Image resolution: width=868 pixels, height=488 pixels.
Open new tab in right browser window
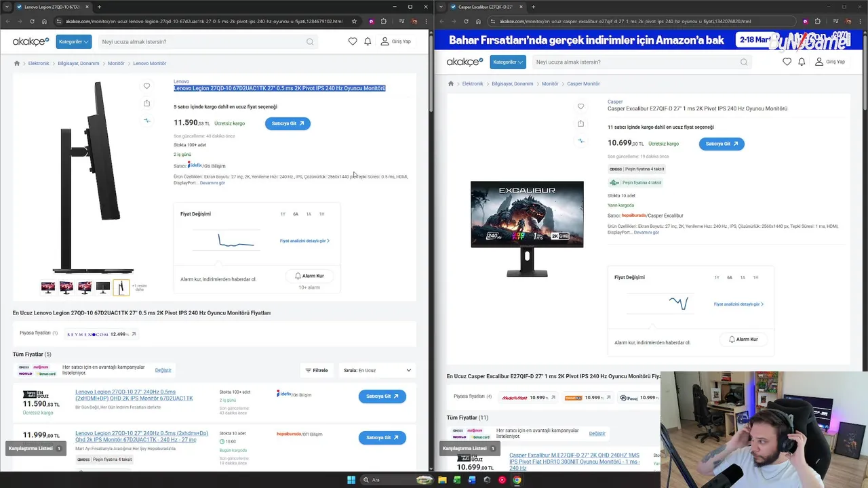coord(533,7)
